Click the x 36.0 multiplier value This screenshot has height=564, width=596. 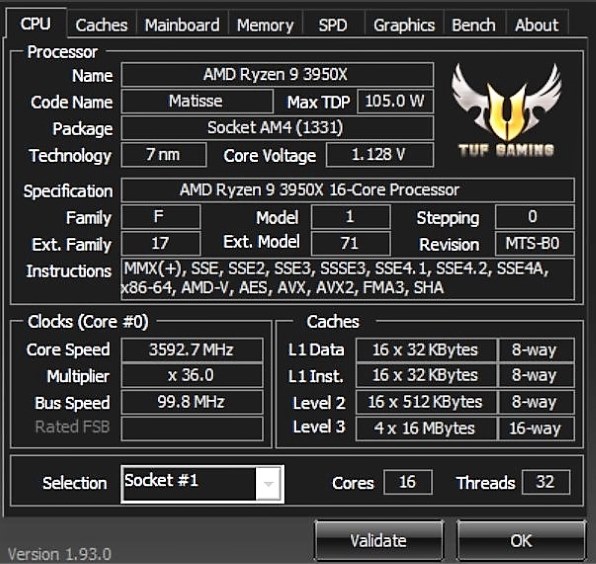point(192,375)
